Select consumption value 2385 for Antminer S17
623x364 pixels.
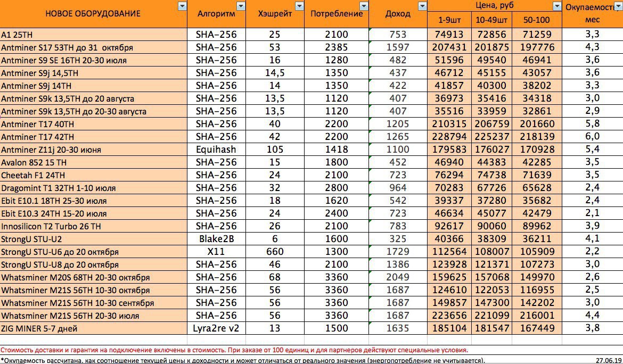337,48
